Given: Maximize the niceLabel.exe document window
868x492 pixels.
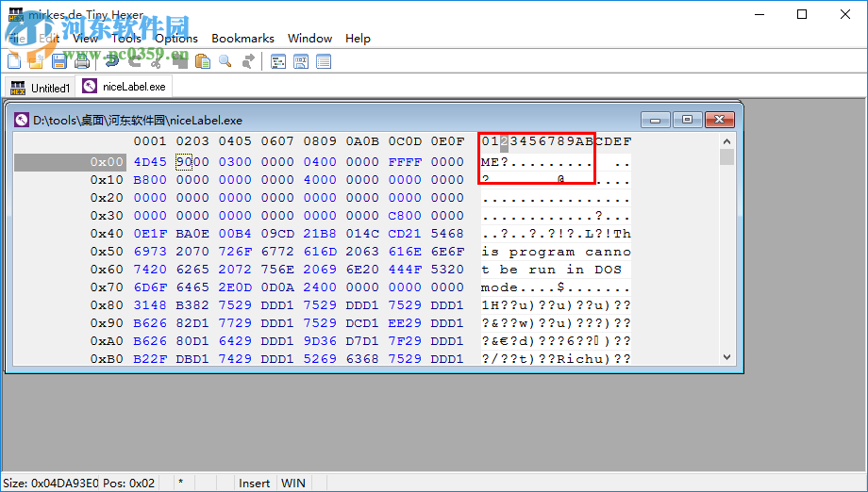Looking at the screenshot, I should click(688, 120).
